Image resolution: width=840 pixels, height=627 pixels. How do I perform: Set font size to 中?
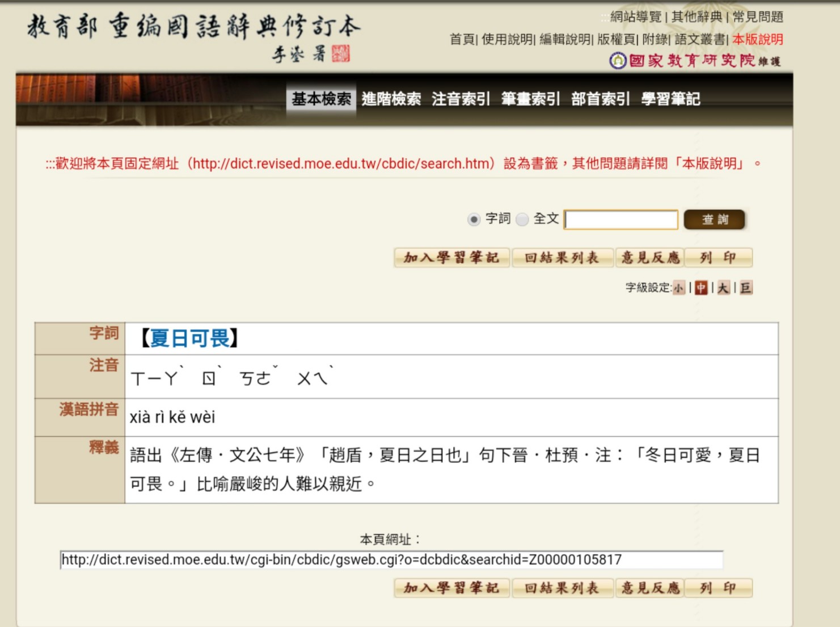click(x=701, y=288)
